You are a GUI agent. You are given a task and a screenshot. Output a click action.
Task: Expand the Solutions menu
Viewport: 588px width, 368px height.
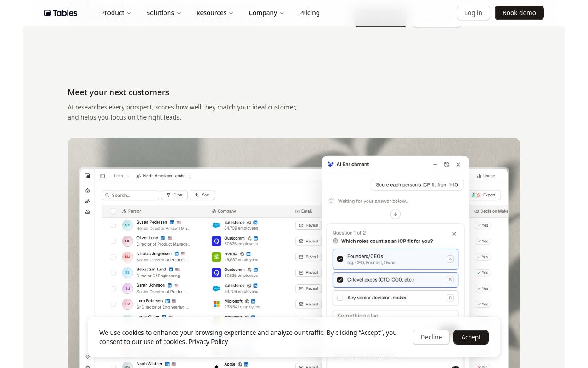coord(164,13)
